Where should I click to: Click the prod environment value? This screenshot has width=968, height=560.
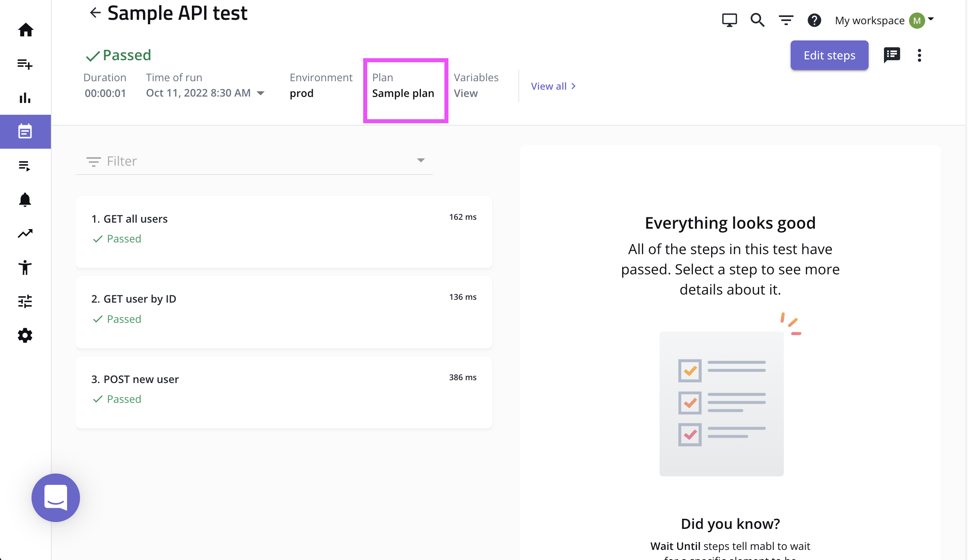coord(301,93)
